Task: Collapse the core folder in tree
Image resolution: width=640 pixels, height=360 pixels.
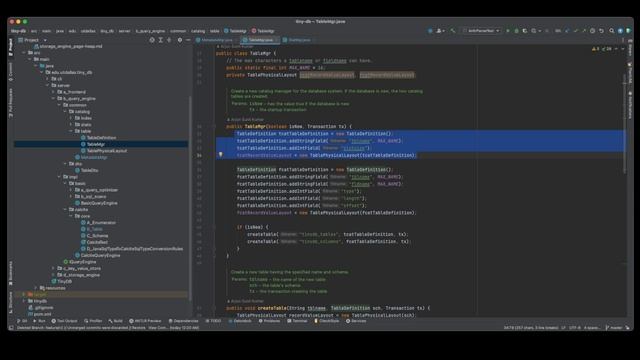Action: pos(71,216)
